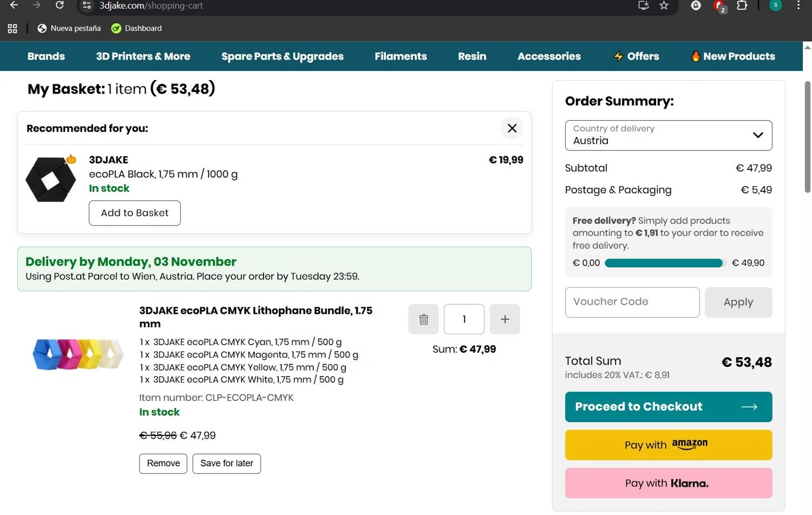Click the page vertical scrollbar
Viewport: 812px width, 515px height.
pyautogui.click(x=807, y=136)
